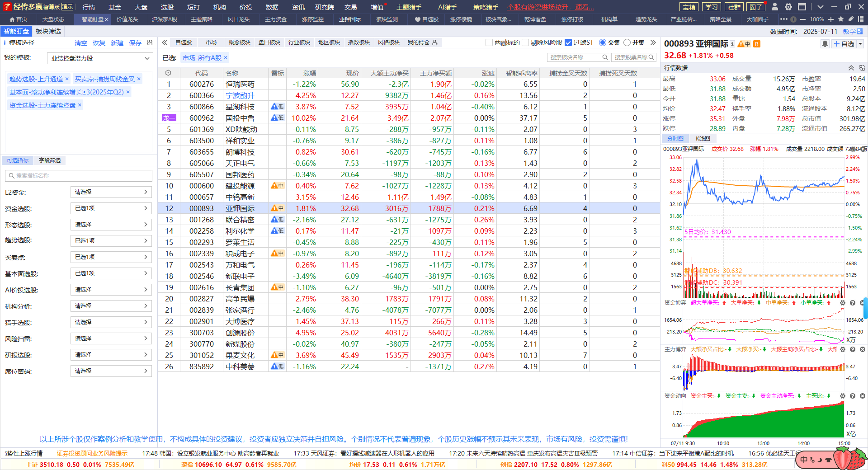Screen dimensions: 868x470
Task: Click the zoom in plus icon beside 100%
Action: click(x=831, y=19)
